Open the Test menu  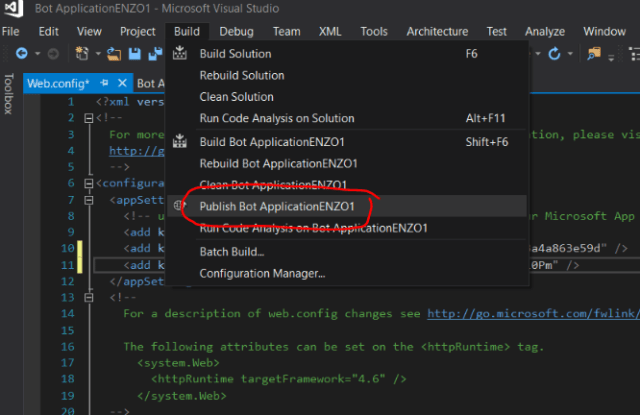pos(496,31)
